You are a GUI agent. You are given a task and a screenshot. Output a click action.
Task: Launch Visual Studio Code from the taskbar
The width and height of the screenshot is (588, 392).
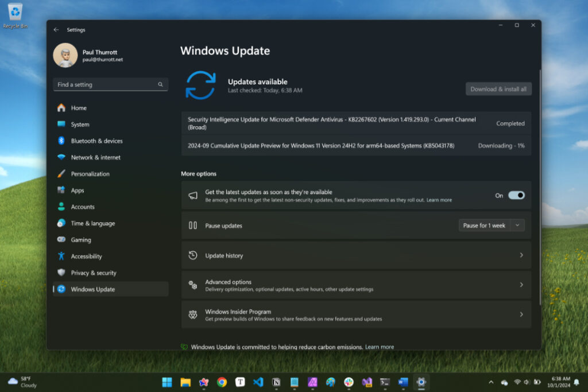(x=258, y=382)
